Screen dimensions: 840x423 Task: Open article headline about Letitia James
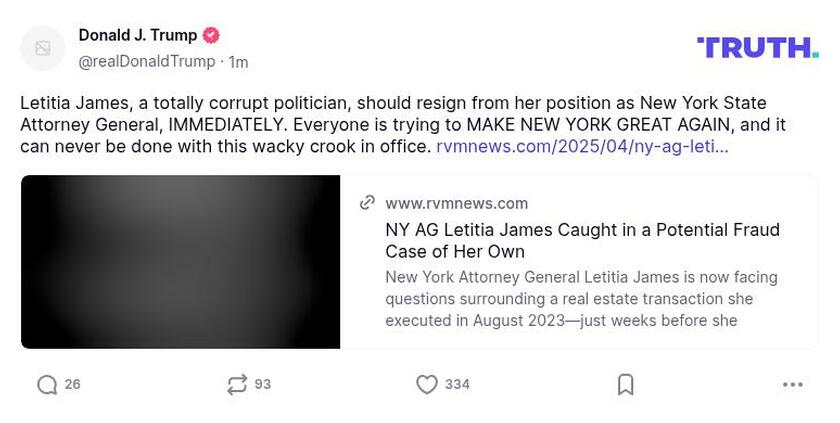[582, 240]
